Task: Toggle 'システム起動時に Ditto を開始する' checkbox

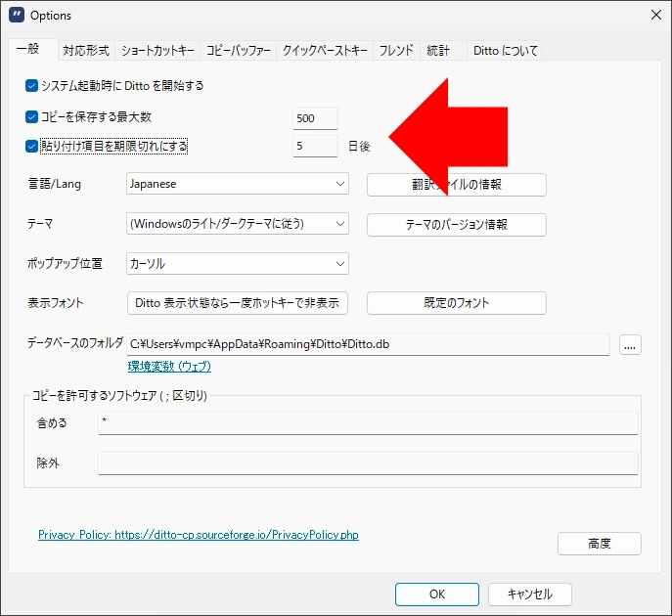Action: pos(31,86)
